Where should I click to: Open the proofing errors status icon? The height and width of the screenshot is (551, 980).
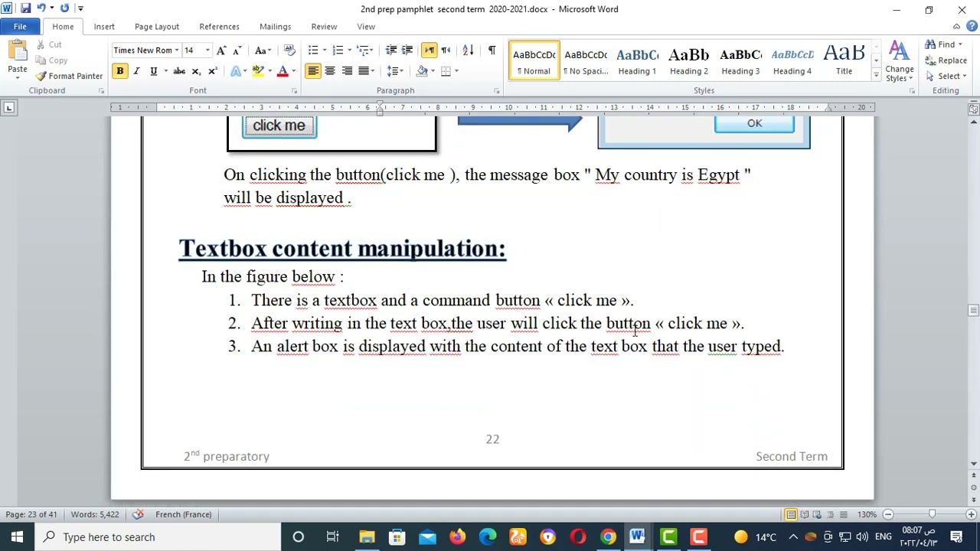(138, 514)
